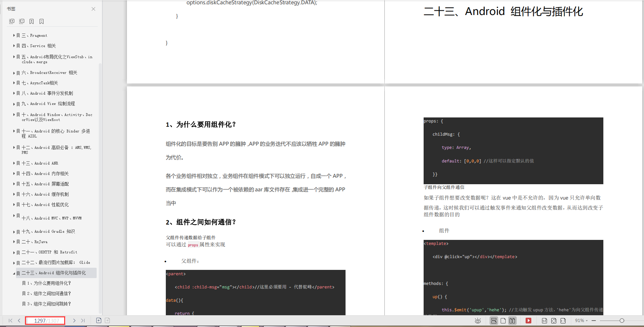Go to the first page
Image resolution: width=644 pixels, height=327 pixels.
(10, 321)
